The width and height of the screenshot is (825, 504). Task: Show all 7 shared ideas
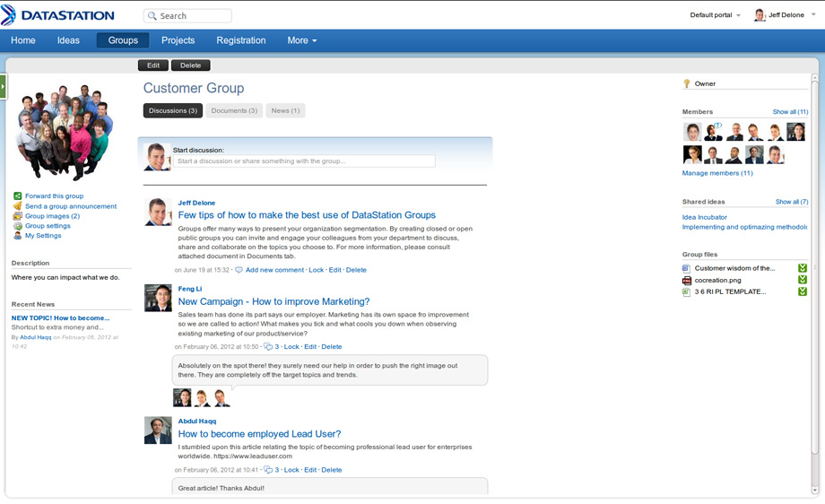point(792,202)
